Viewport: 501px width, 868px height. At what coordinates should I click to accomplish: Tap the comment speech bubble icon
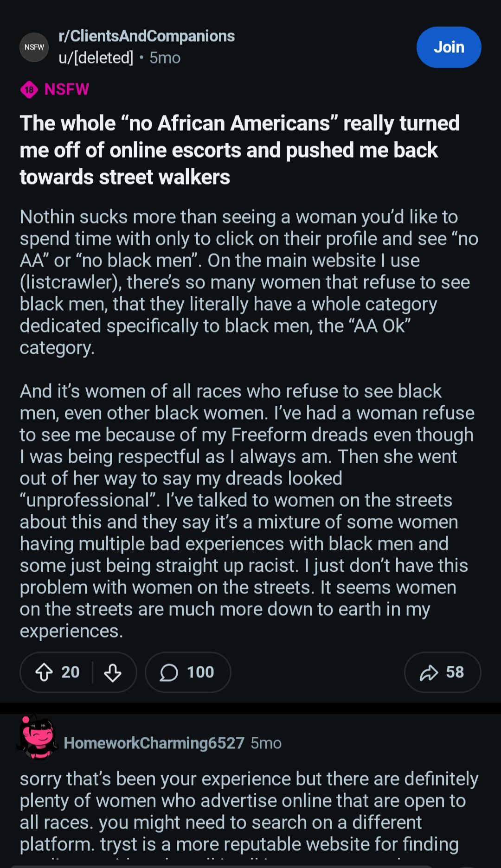point(169,672)
